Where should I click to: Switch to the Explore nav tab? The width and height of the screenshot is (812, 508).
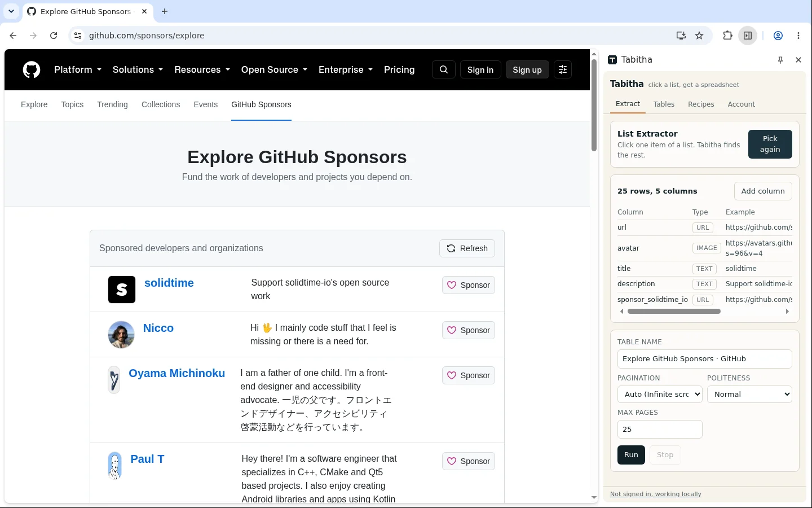[x=34, y=104]
